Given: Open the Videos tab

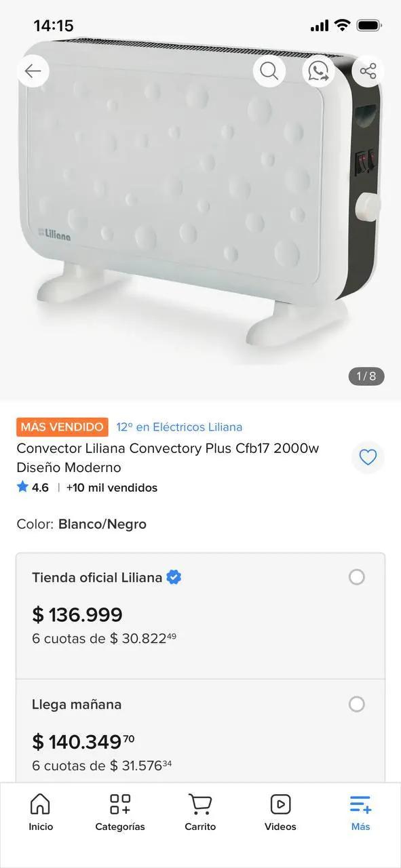Looking at the screenshot, I should click(x=280, y=812).
